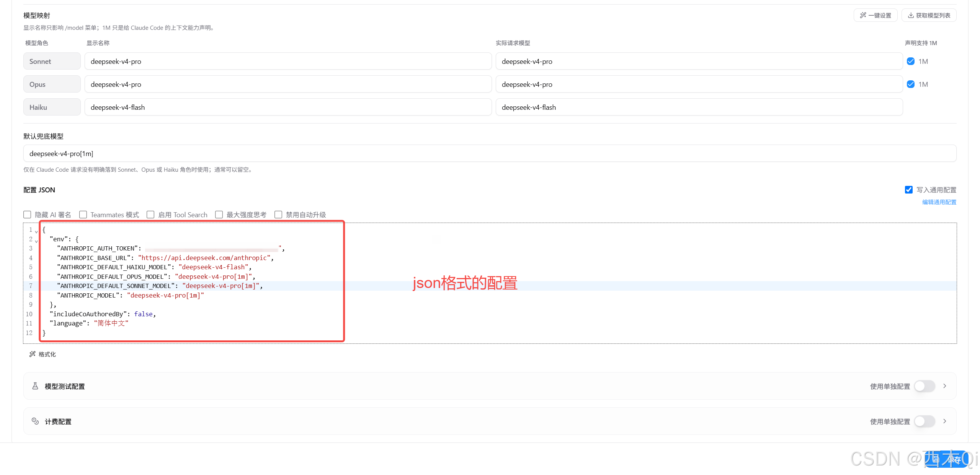This screenshot has width=980, height=475.
Task: Check the 最大强度思考 option
Action: coord(219,215)
